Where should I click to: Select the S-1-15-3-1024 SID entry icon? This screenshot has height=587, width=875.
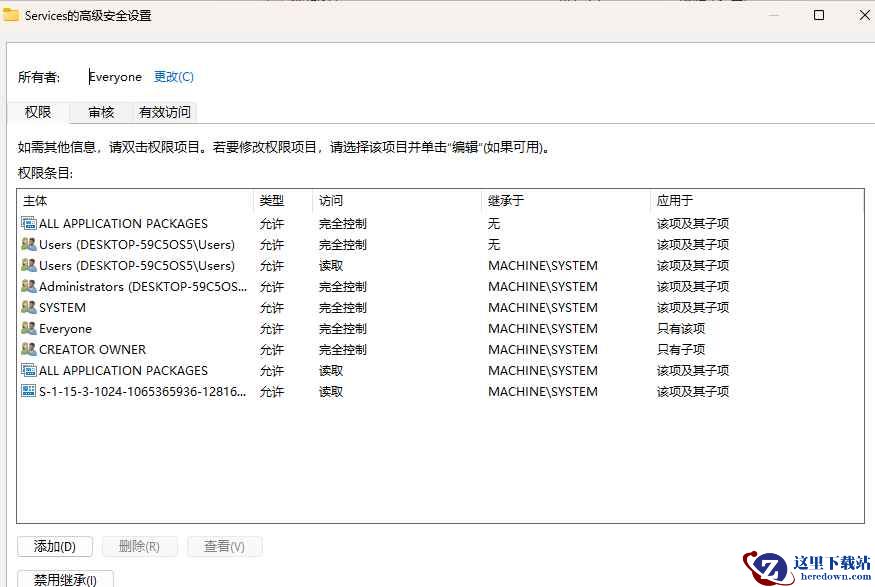pyautogui.click(x=28, y=391)
